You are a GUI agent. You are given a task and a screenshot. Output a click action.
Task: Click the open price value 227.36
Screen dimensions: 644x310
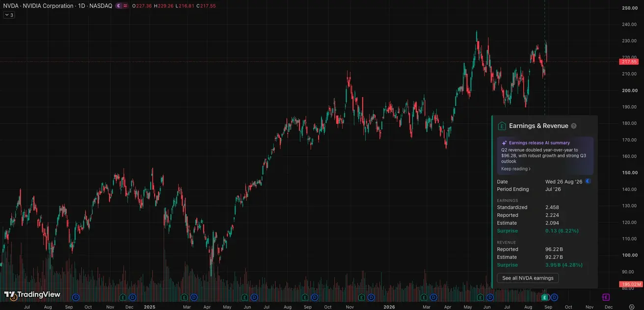(x=144, y=6)
